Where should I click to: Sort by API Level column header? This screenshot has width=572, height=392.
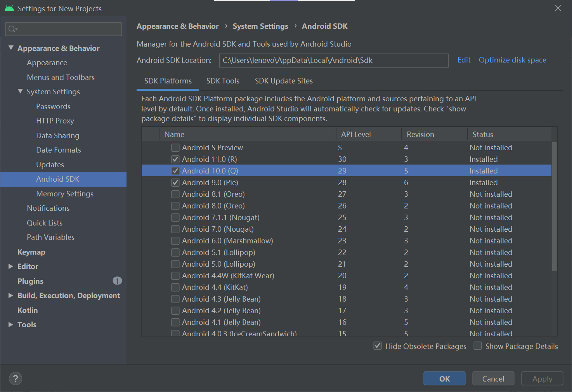click(x=369, y=134)
